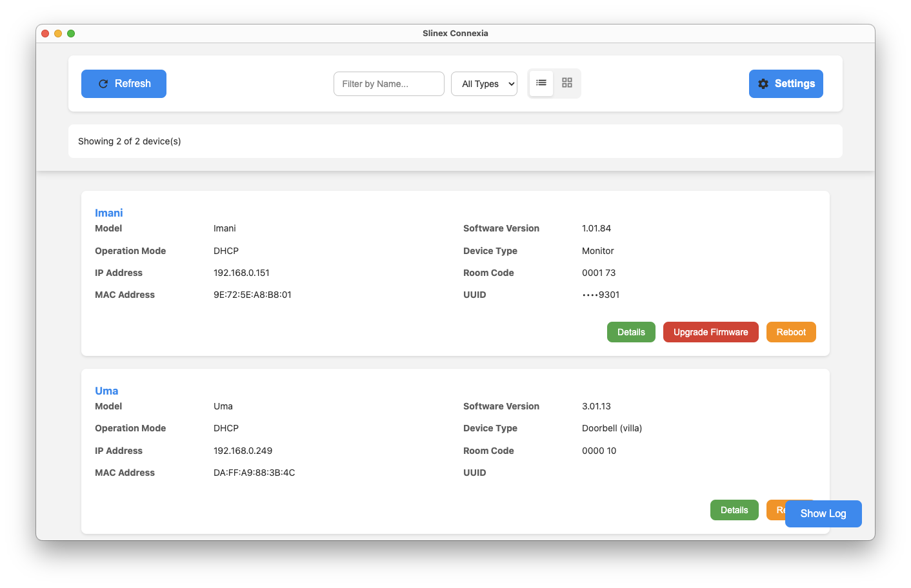Click the 'Showing 2 of 2 device(s)' status

(130, 141)
